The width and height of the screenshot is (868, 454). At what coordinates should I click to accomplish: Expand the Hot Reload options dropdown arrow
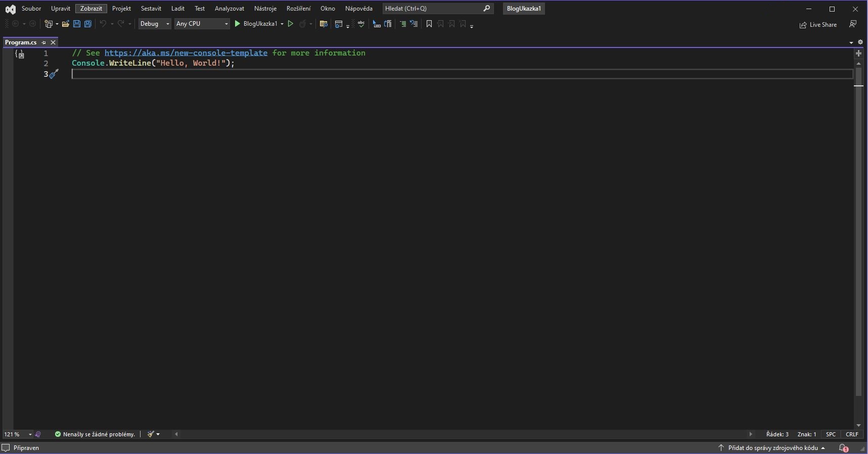310,24
